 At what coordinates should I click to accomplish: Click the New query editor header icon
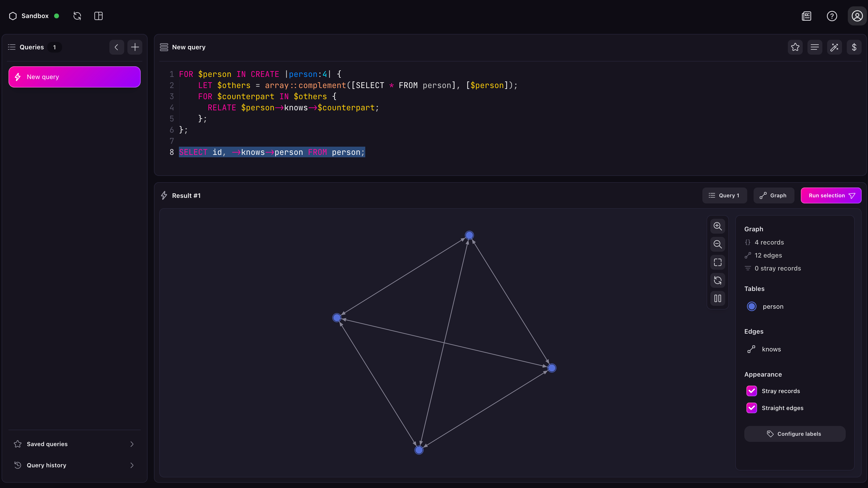pos(164,47)
